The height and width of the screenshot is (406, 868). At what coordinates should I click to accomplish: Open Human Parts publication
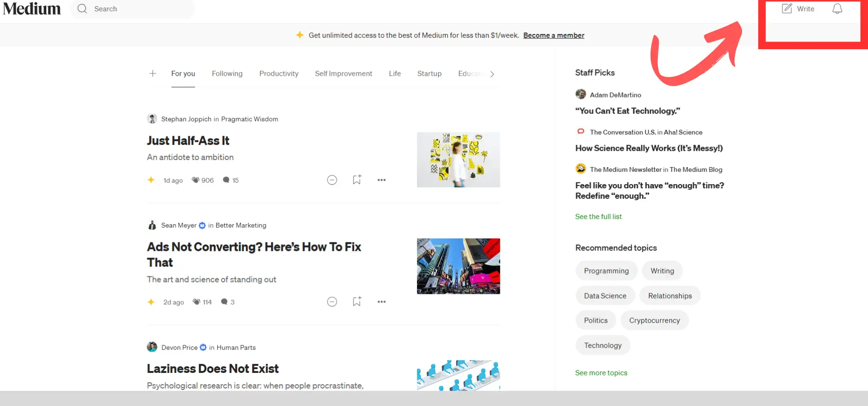(236, 347)
